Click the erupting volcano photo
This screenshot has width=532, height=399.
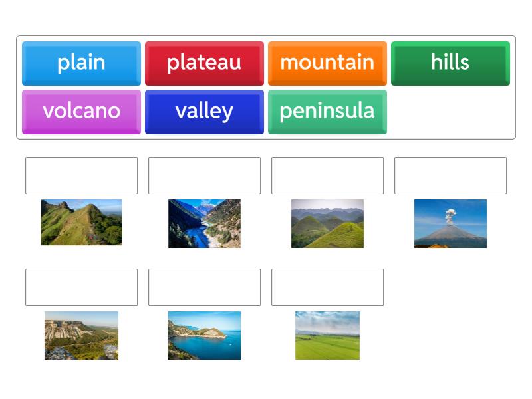tap(451, 225)
